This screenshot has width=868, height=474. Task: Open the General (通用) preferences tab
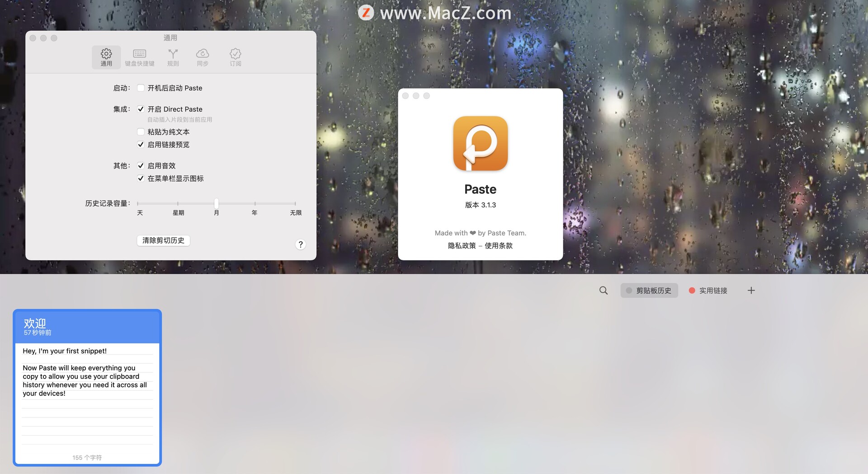click(106, 57)
